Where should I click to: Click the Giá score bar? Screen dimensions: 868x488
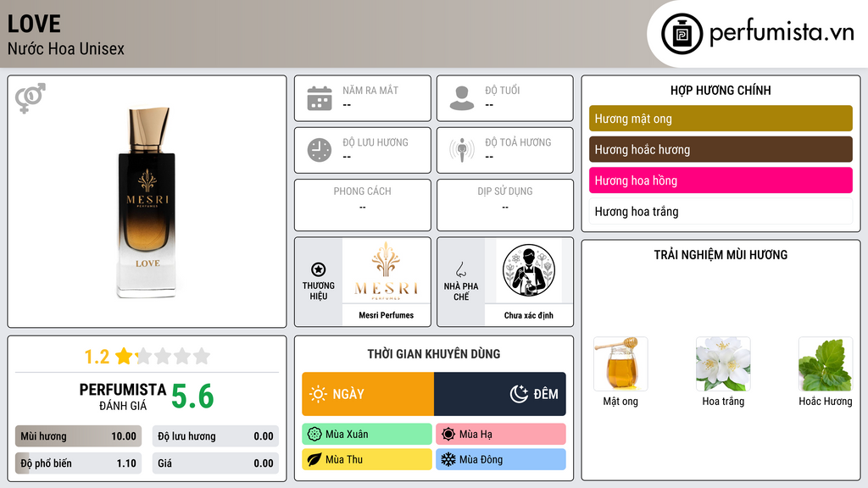[215, 463]
